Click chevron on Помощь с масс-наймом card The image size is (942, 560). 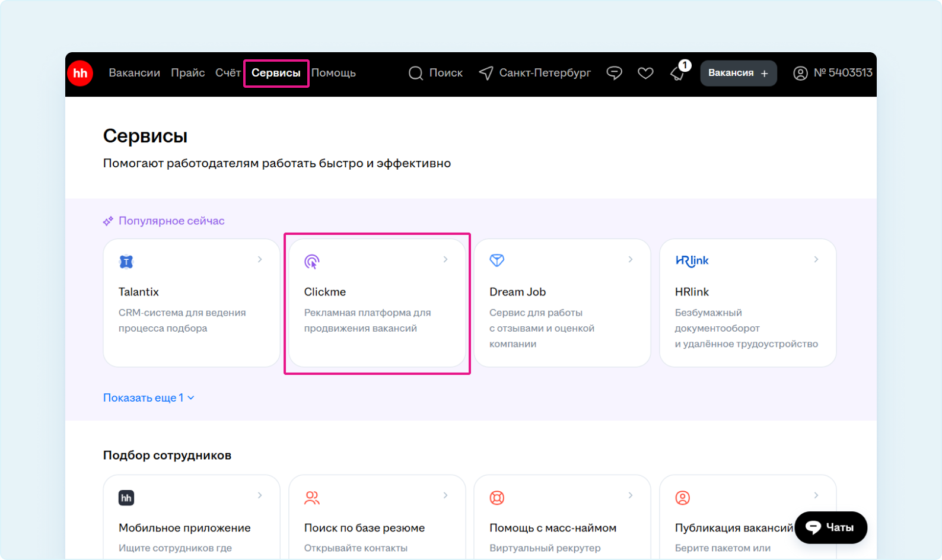click(631, 495)
